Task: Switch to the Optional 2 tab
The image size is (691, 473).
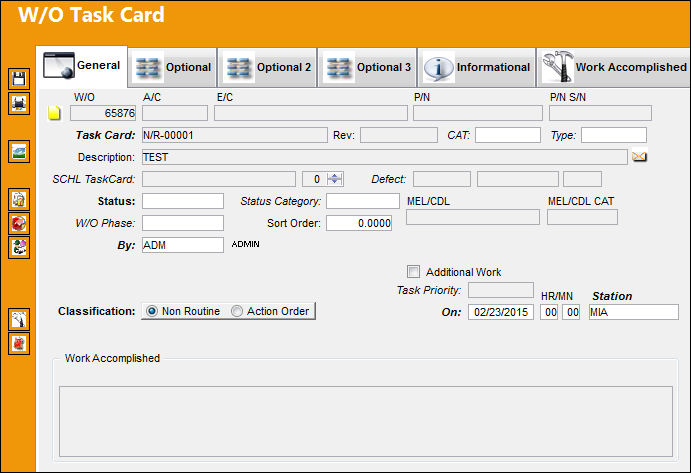Action: click(x=267, y=67)
